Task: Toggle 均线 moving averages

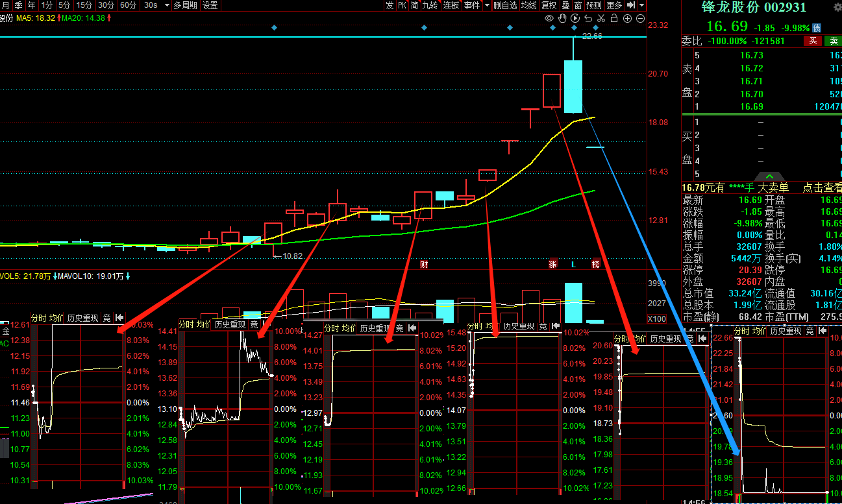Action: [x=529, y=5]
